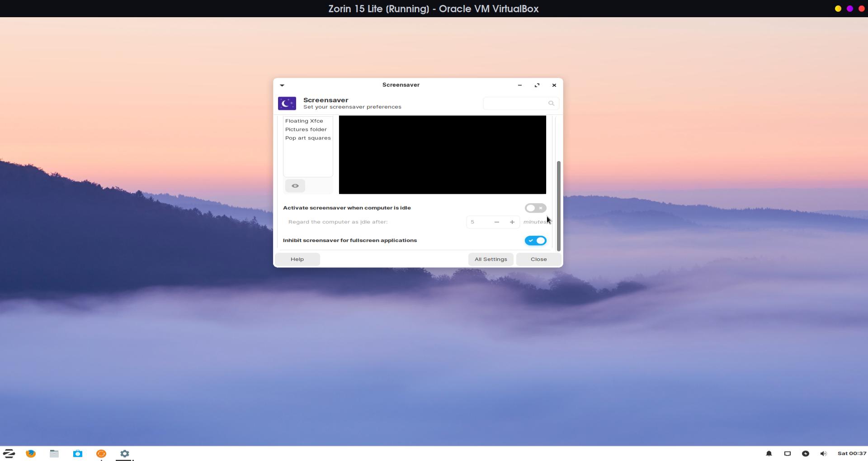Screen dimensions: 868x461
Task: Open the Zorin start menu
Action: pyautogui.click(x=9, y=453)
